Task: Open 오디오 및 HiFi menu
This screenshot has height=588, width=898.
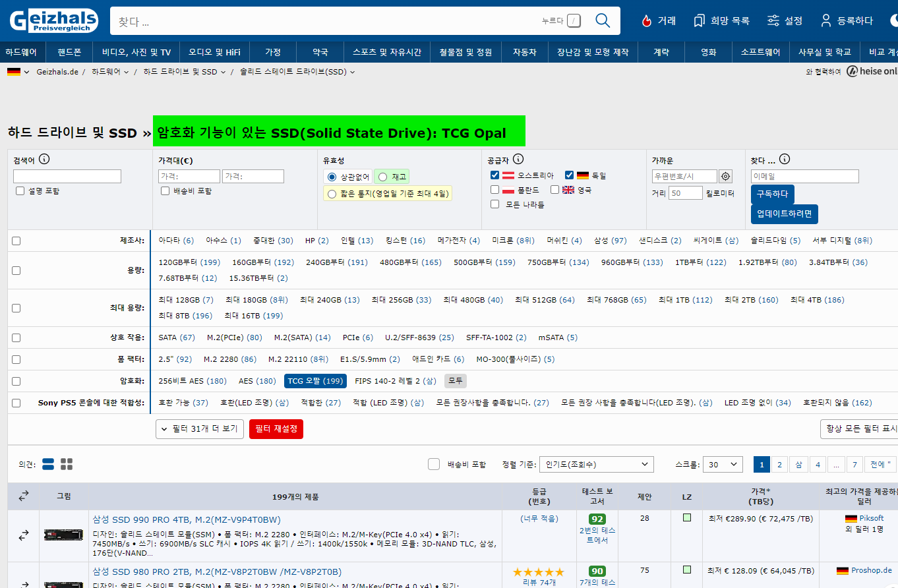Action: coord(214,52)
